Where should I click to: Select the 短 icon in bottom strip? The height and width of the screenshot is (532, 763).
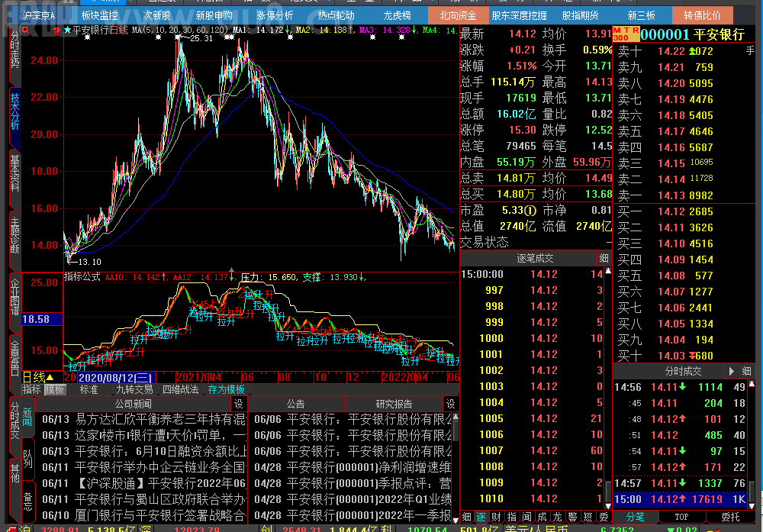588,517
